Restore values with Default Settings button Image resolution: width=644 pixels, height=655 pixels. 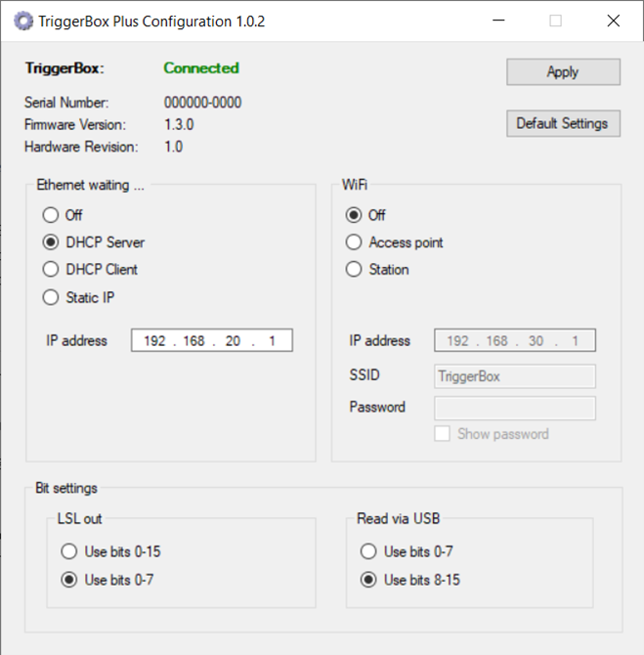(x=562, y=123)
